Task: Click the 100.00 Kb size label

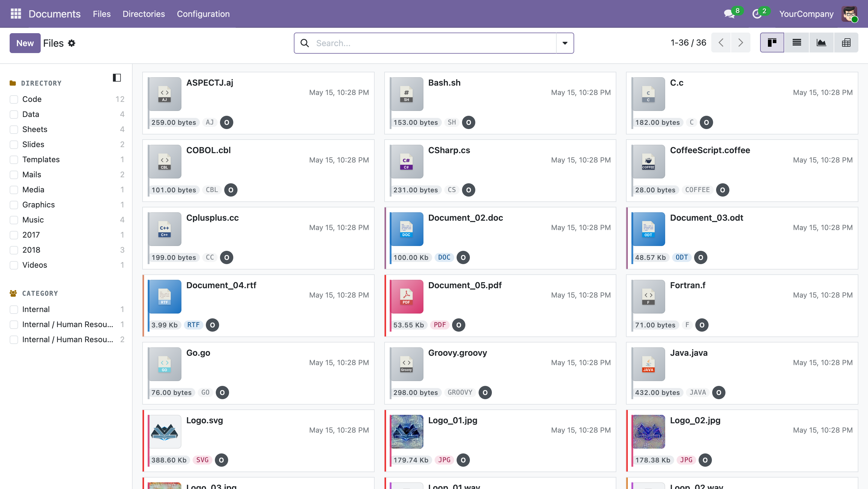Action: pos(411,257)
